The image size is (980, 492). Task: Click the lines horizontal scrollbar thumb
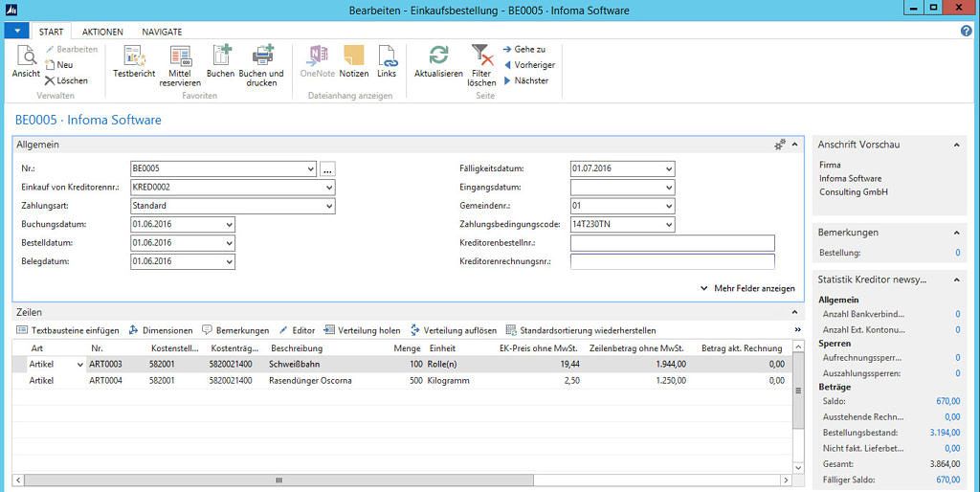tap(278, 481)
